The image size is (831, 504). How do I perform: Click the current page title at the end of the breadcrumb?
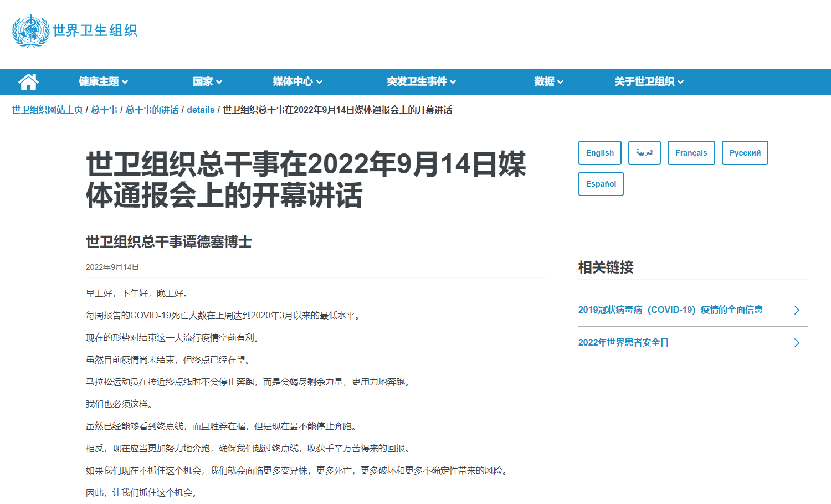click(x=337, y=110)
